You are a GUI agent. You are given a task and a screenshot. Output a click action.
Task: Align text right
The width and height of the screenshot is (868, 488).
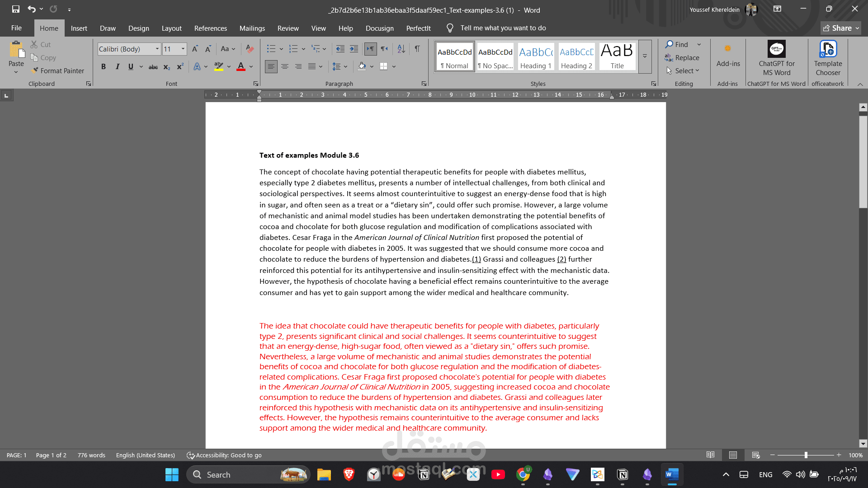[x=298, y=66]
